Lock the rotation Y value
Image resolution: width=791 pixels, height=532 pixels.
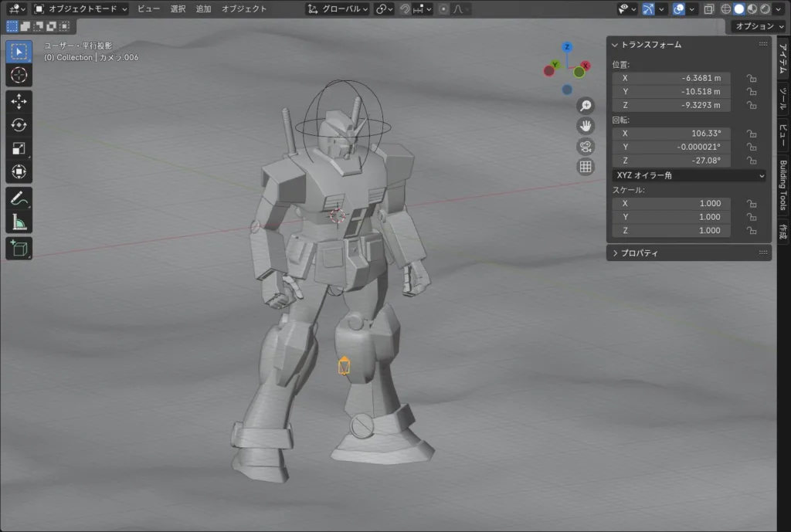[752, 147]
